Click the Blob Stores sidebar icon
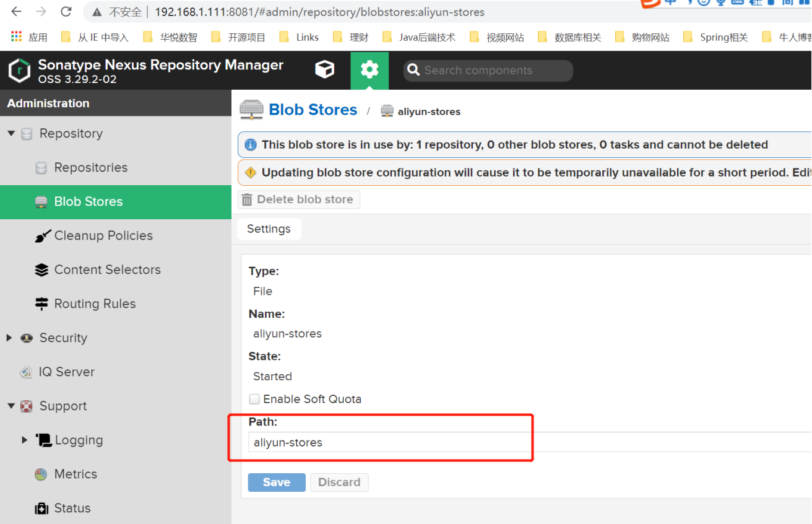 pos(41,202)
